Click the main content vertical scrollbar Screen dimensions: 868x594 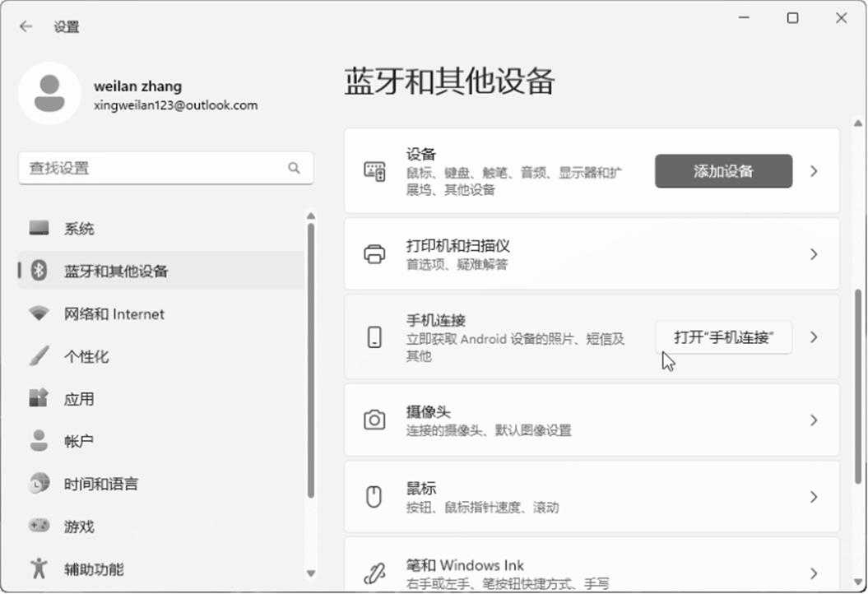(x=858, y=370)
